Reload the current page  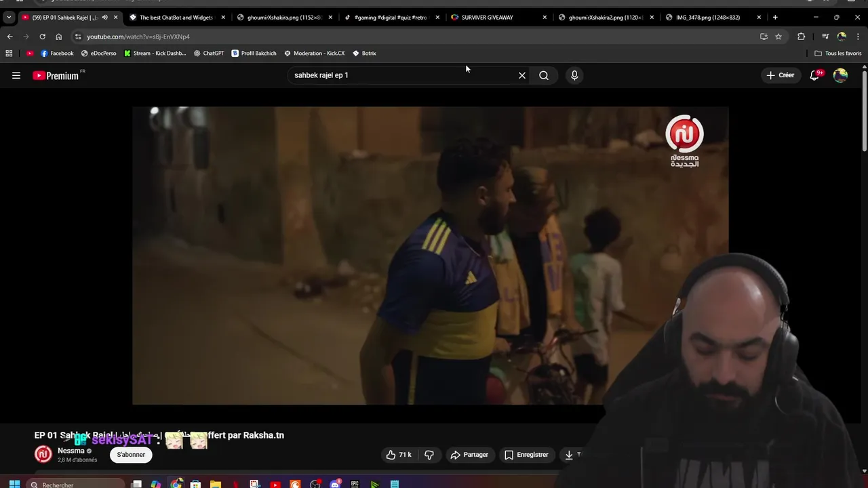[42, 37]
